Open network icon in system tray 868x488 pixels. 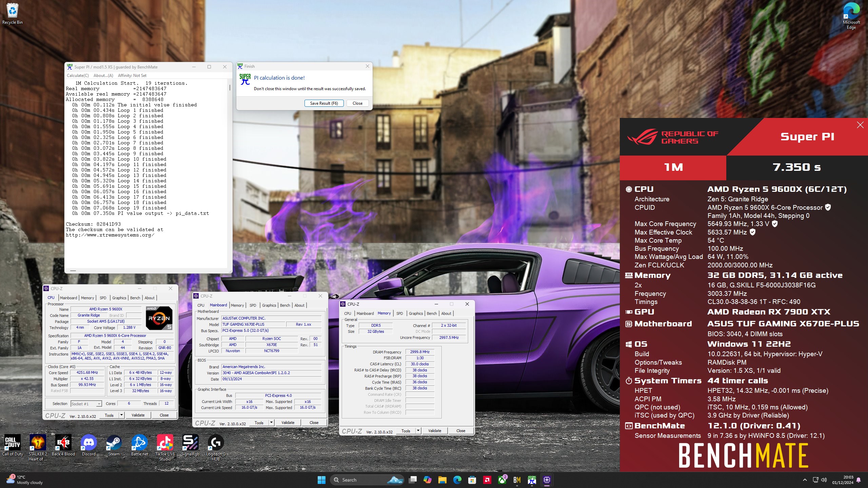815,480
